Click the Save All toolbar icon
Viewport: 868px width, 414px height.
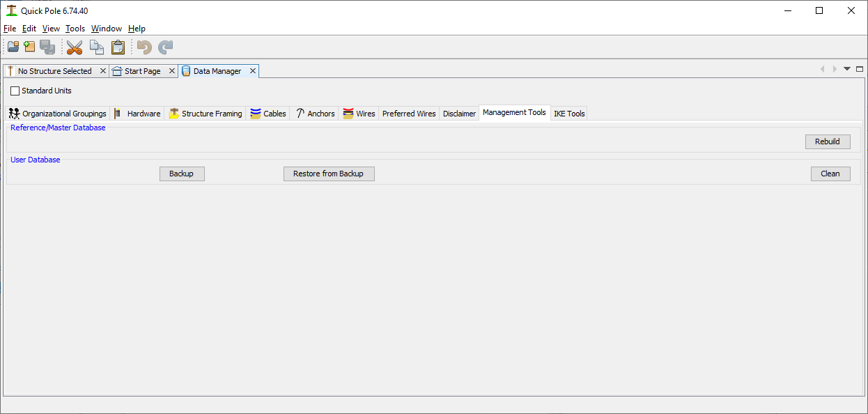coord(47,47)
